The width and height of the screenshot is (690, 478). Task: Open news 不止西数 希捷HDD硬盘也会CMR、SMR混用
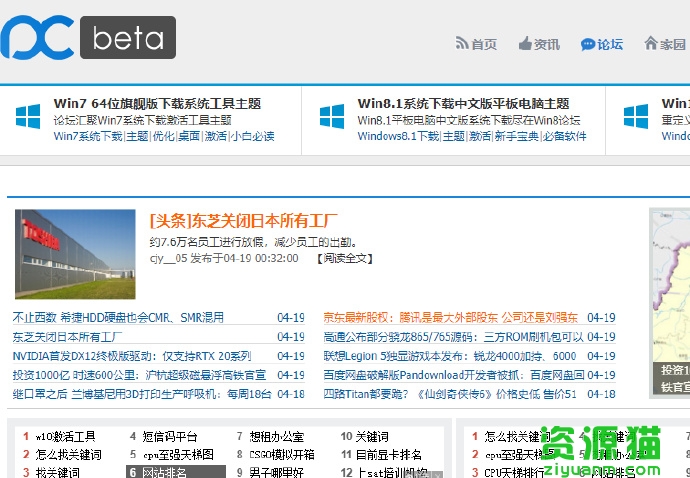click(x=118, y=317)
